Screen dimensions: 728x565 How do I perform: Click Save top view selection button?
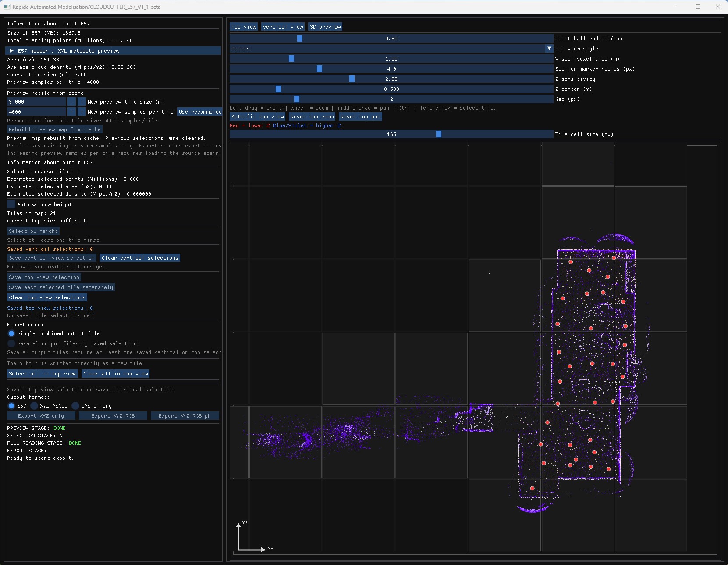[x=44, y=277]
